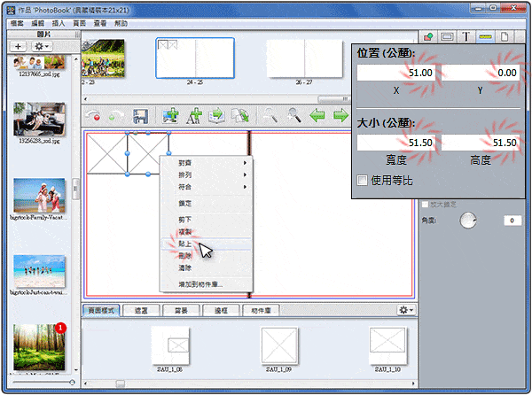The height and width of the screenshot is (395, 532).
Task: Click the add picture plus button
Action: 19,45
